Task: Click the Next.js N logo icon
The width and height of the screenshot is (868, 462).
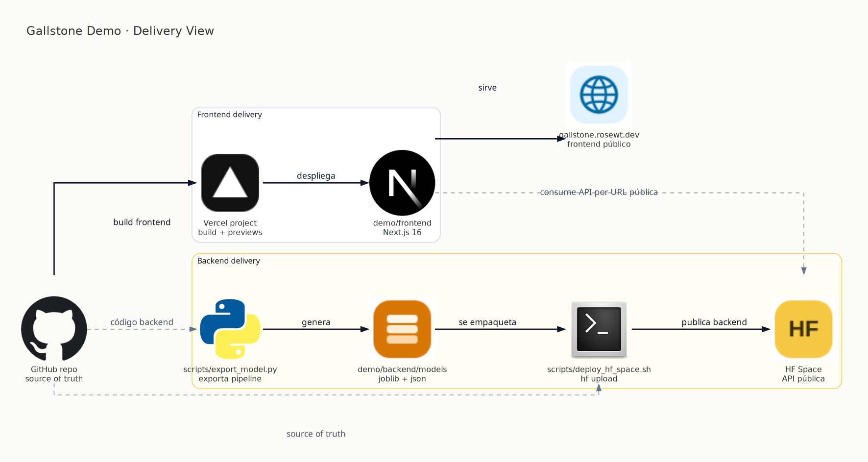Action: [x=402, y=183]
